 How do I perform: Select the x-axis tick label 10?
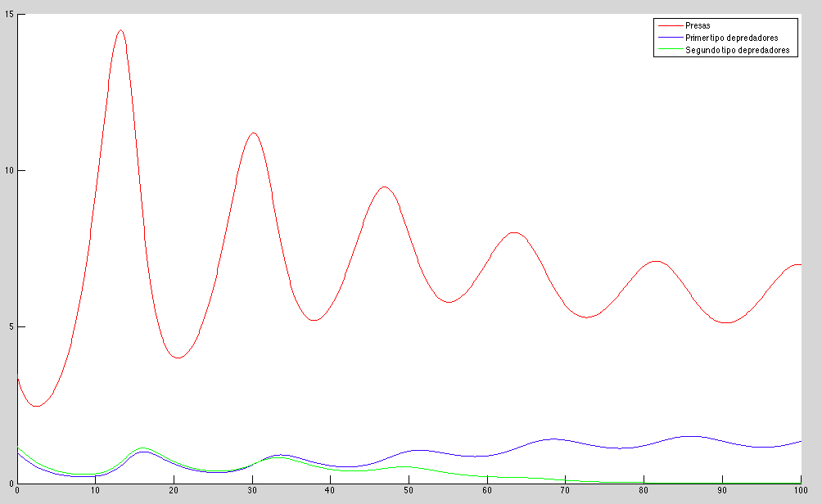[95, 491]
